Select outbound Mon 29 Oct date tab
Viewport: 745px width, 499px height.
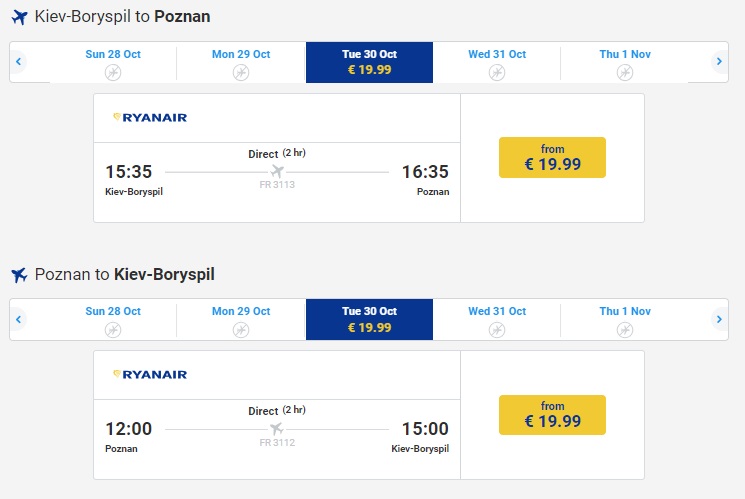click(241, 62)
